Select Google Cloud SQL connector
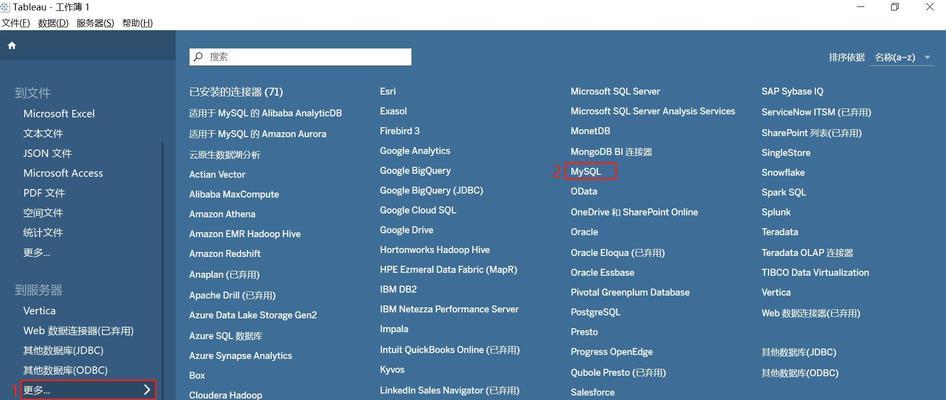The width and height of the screenshot is (946, 400). [418, 211]
